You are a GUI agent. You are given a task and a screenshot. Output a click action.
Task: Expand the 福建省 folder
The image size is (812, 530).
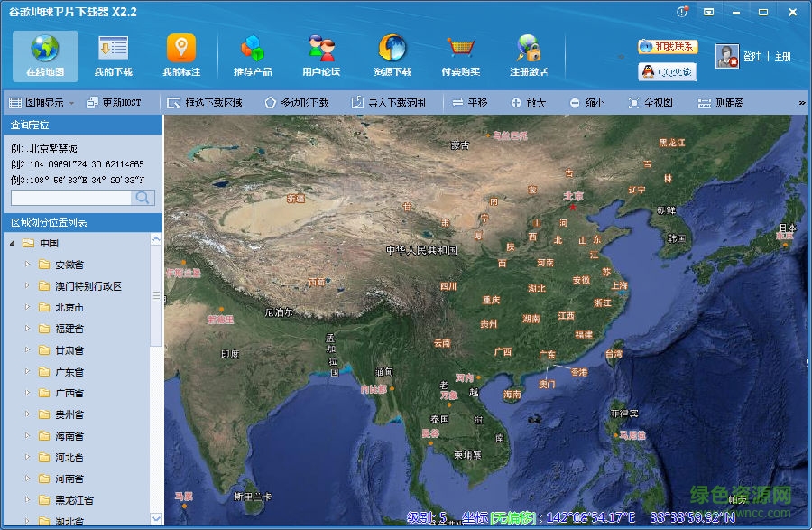point(27,329)
